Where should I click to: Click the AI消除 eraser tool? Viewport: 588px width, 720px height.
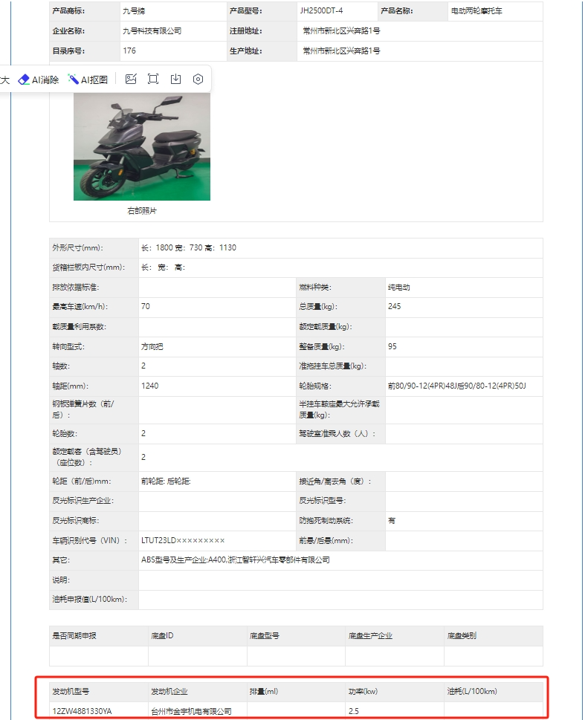pyautogui.click(x=39, y=80)
